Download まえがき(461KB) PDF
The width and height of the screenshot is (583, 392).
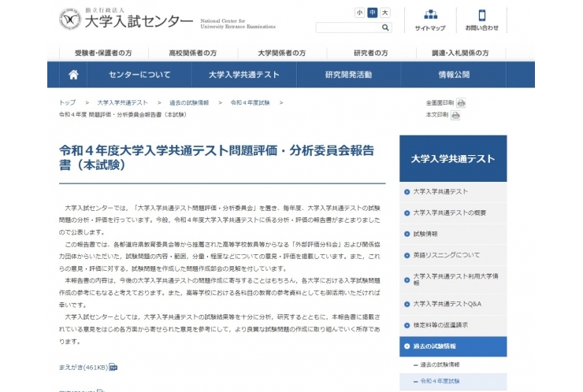coord(84,368)
